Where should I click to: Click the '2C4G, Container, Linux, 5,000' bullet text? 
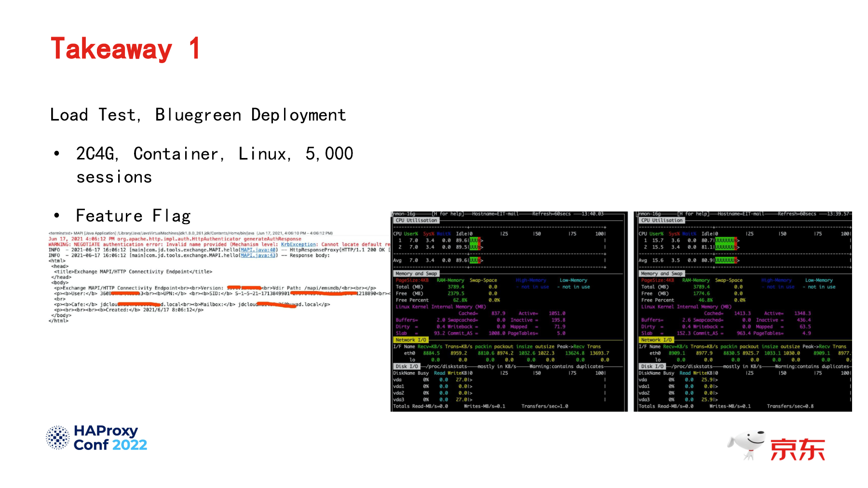[x=215, y=154]
